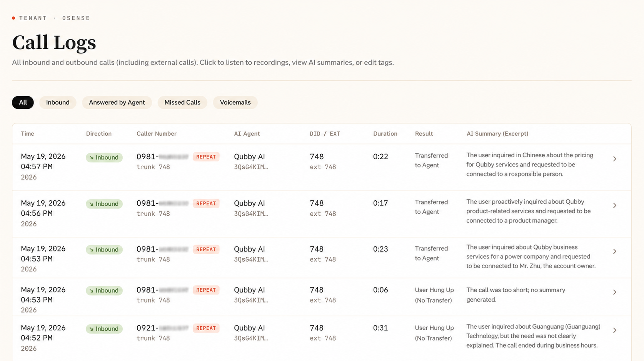Click the Result column header
Viewport: 644px width, 361px height.
tap(424, 134)
